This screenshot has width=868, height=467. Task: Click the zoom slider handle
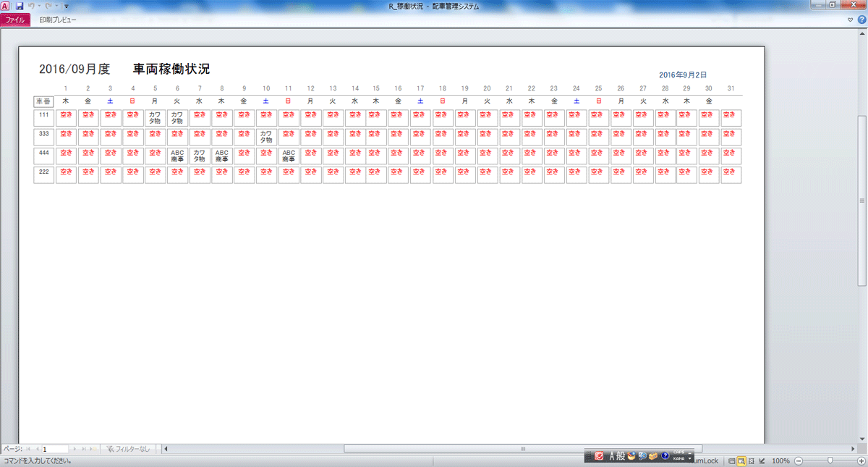coord(830,461)
